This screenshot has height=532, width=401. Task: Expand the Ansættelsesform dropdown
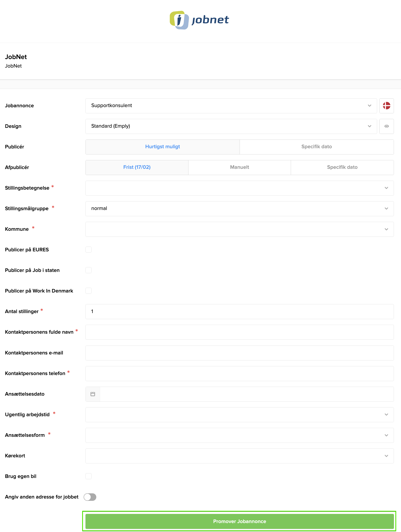(240, 435)
